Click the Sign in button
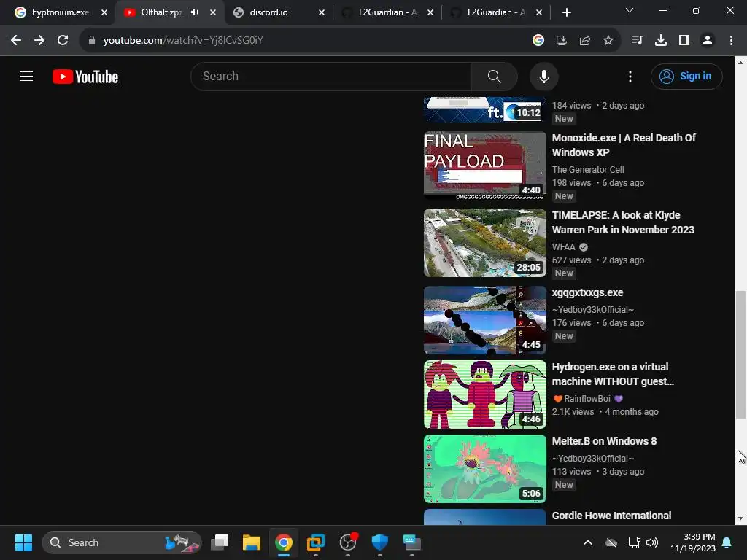 [686, 76]
